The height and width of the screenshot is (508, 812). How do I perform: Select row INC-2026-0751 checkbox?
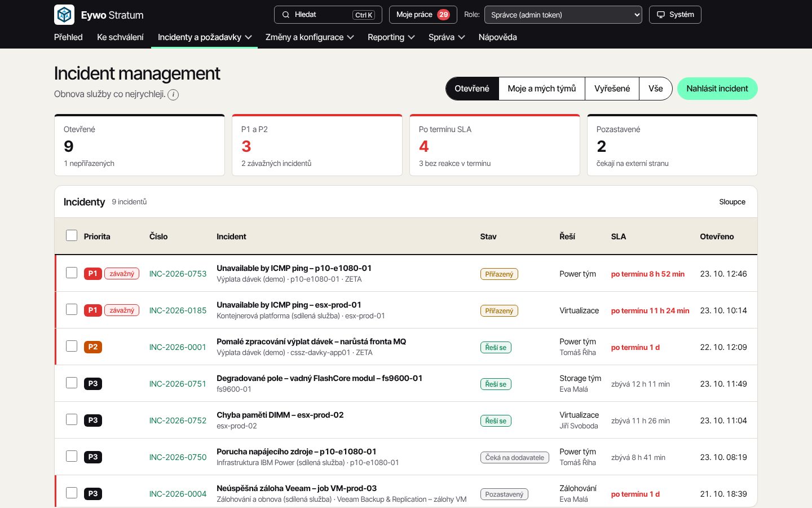72,383
